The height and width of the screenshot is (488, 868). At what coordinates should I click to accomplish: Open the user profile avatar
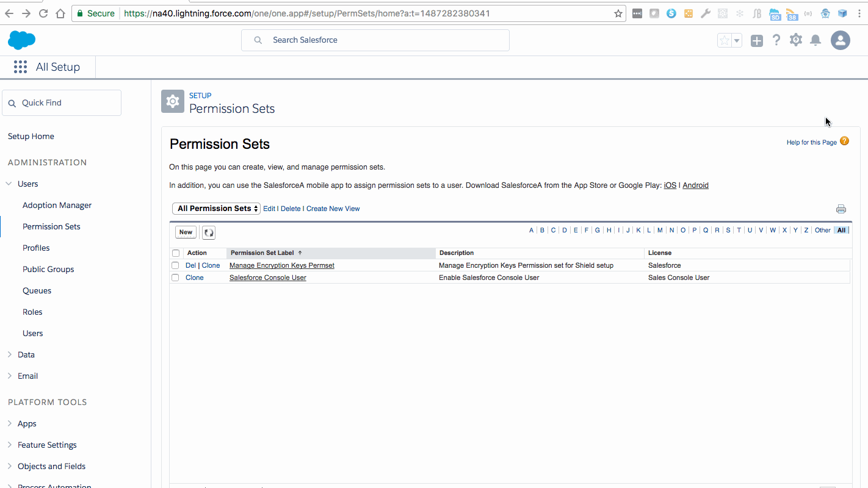click(841, 40)
